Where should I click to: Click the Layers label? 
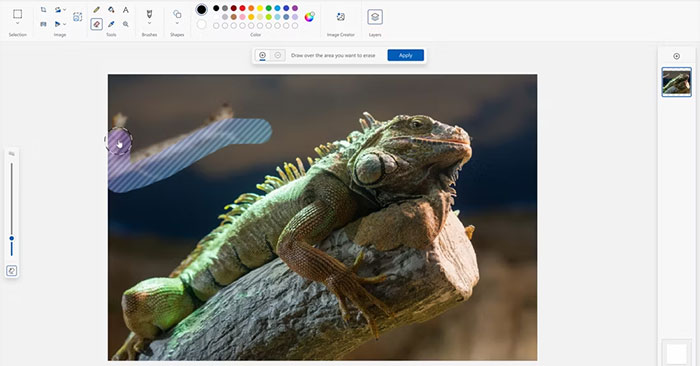click(x=375, y=35)
